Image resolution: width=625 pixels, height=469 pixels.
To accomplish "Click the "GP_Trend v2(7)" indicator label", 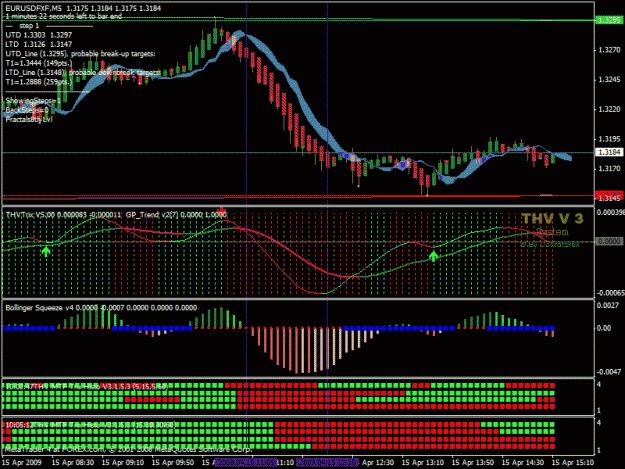I will [x=152, y=215].
